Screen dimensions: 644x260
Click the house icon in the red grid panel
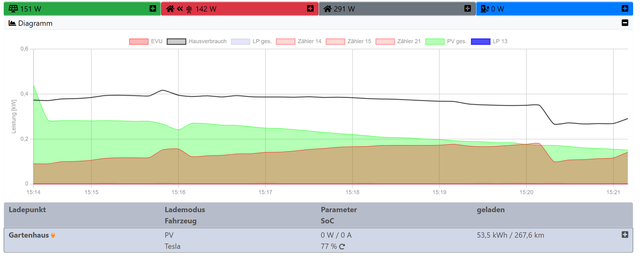170,9
